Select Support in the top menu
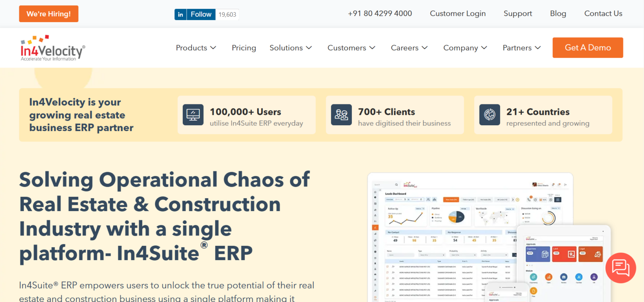This screenshot has height=302, width=644. click(517, 13)
